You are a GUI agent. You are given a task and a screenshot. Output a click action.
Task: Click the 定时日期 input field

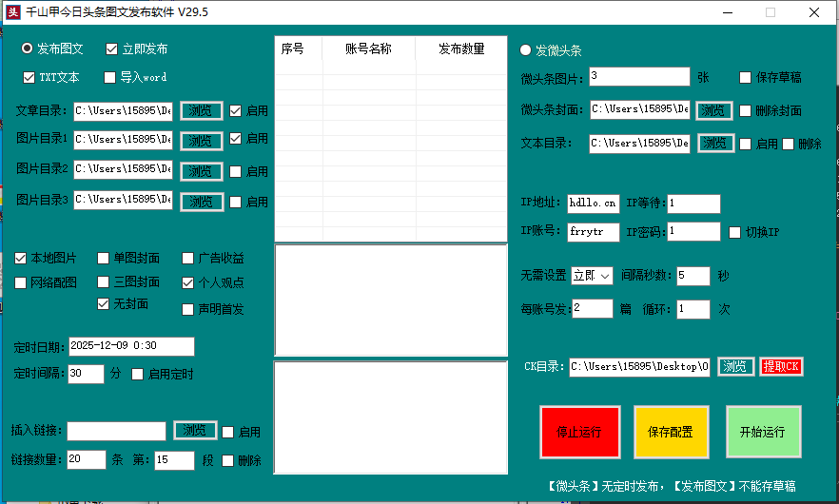coord(131,346)
